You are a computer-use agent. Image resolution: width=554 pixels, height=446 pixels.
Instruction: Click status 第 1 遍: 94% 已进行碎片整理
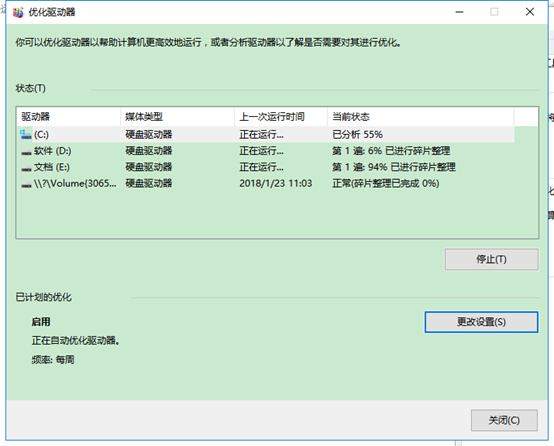(394, 167)
